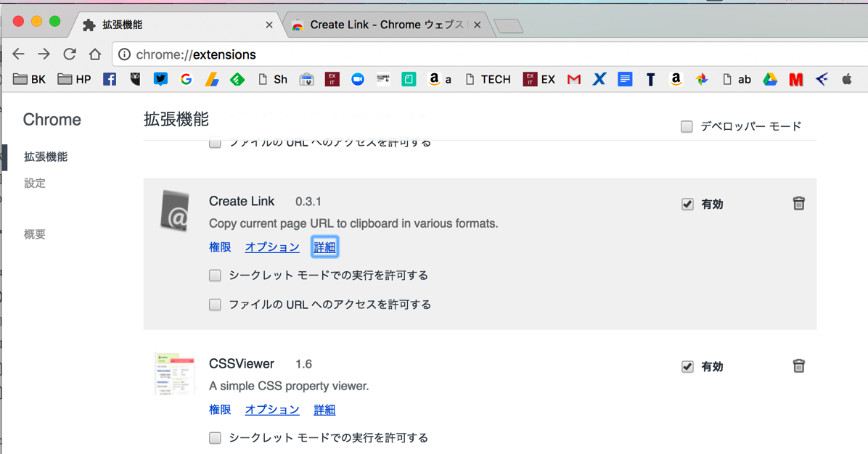Open the Google Photos pinwheel bookmark

(701, 79)
